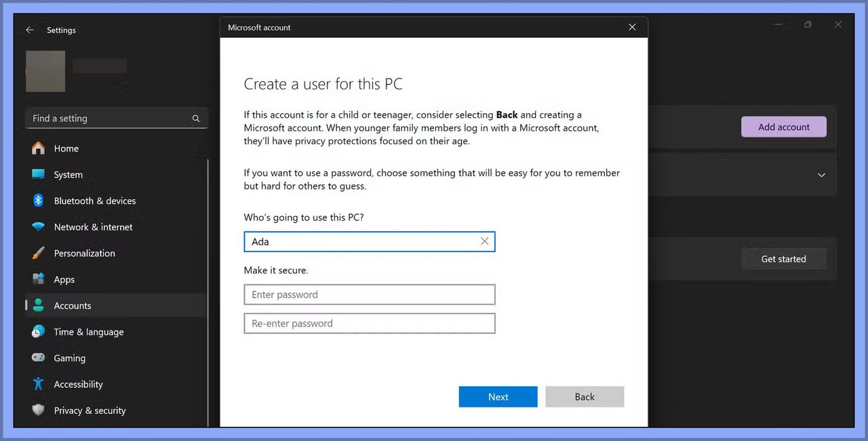The height and width of the screenshot is (441, 868).
Task: Click the search magnifier icon in Find a setting
Action: point(196,119)
